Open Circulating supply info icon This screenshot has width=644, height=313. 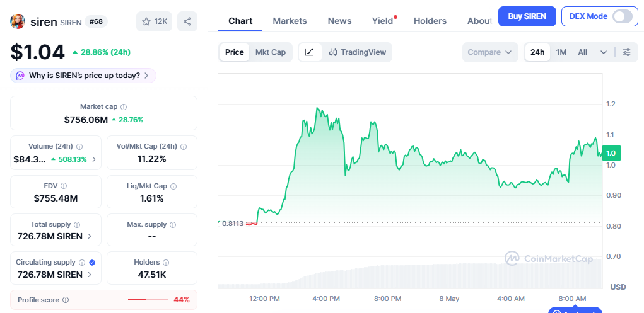(82, 263)
